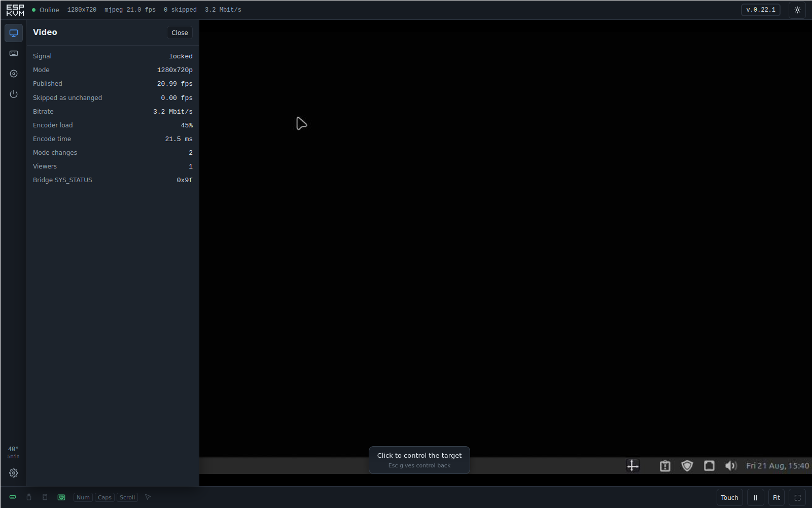Click the Viewers row
812x508 pixels.
pos(113,166)
